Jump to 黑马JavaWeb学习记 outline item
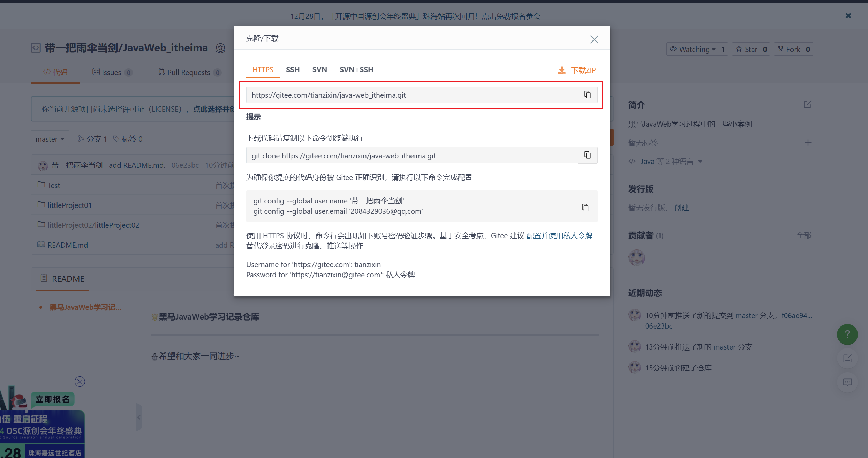Viewport: 868px width, 458px height. 85,307
